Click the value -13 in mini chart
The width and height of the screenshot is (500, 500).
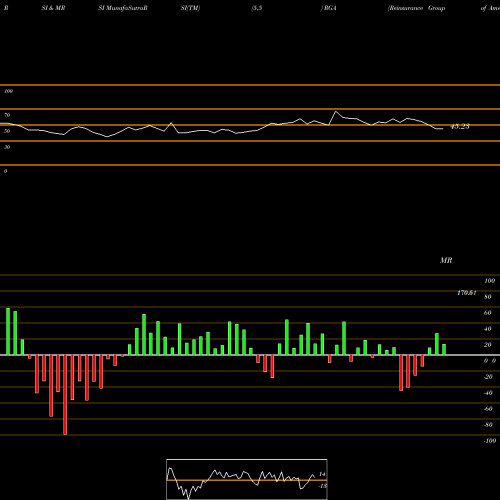322,486
